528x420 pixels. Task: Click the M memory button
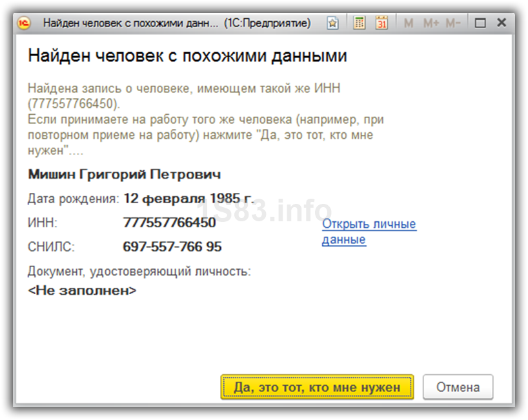408,23
